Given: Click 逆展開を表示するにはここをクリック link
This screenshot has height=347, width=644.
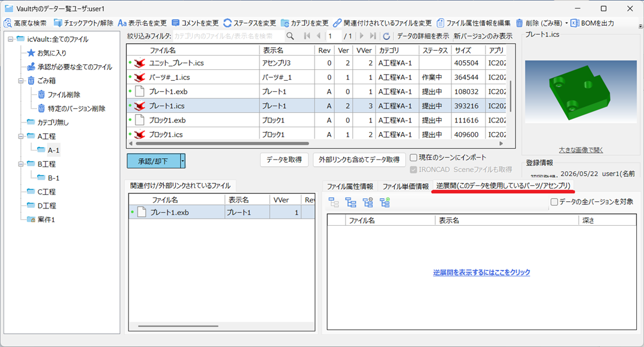Looking at the screenshot, I should (x=481, y=272).
